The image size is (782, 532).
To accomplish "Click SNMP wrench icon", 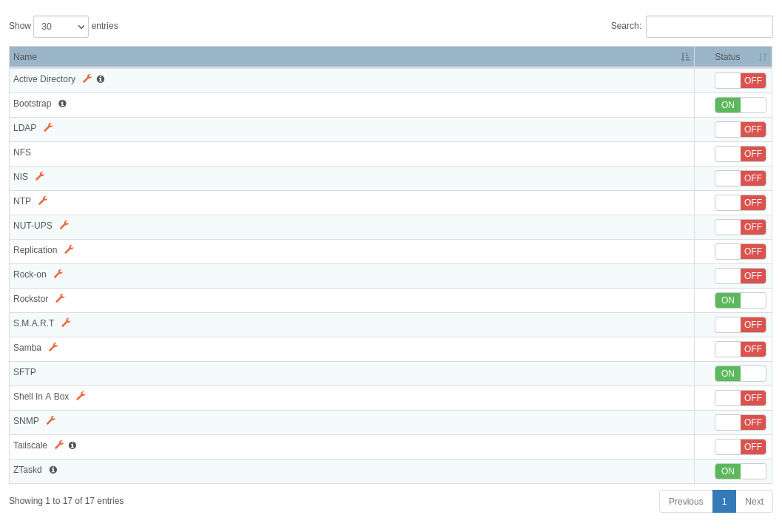I will 51,421.
